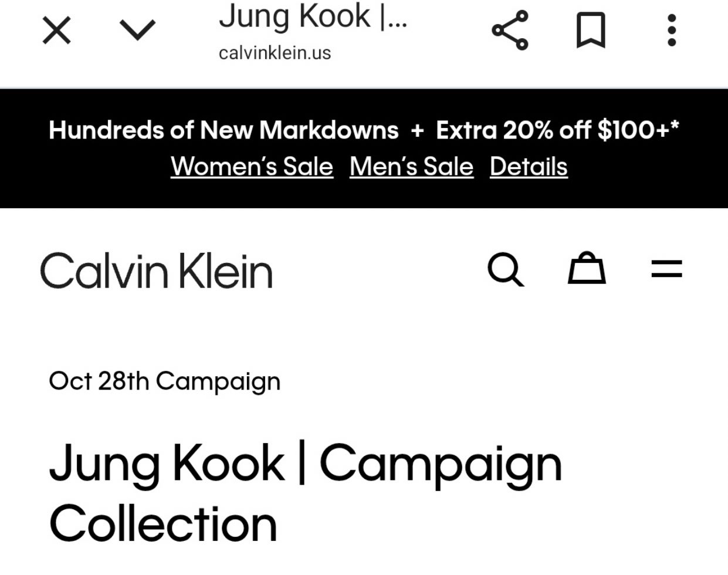
Task: Share this Calvin Klein page
Action: point(510,31)
